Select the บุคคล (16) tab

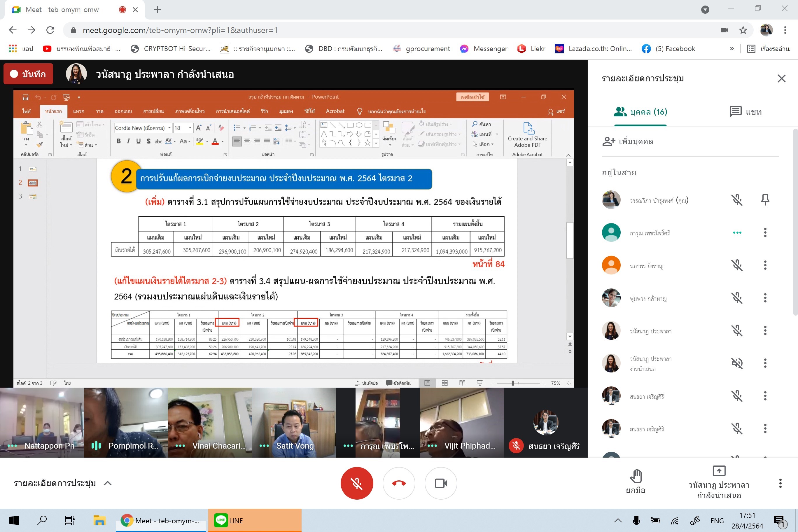[640, 112]
